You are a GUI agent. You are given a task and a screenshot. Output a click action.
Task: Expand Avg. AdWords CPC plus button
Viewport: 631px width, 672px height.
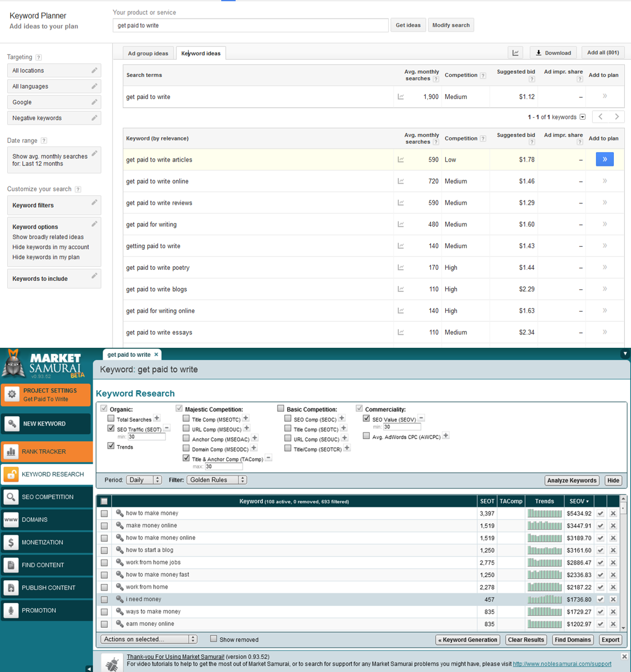click(x=446, y=436)
